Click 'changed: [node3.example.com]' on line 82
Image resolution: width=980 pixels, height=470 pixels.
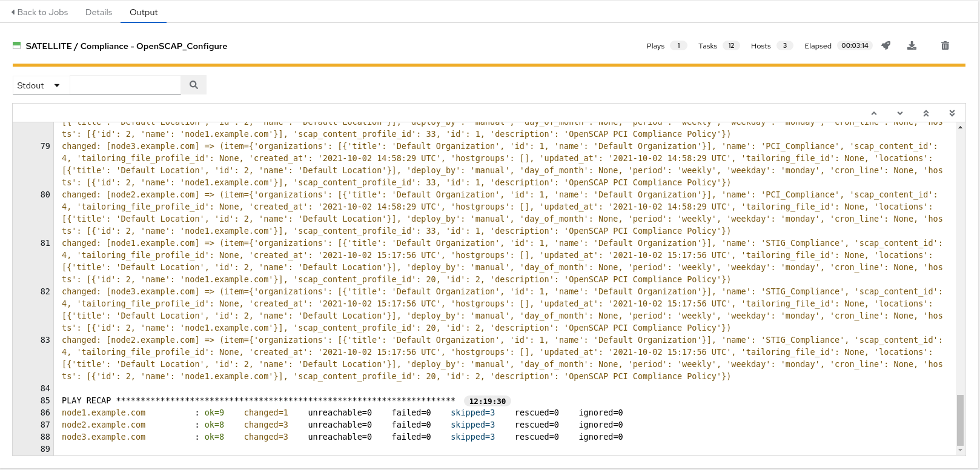click(130, 291)
